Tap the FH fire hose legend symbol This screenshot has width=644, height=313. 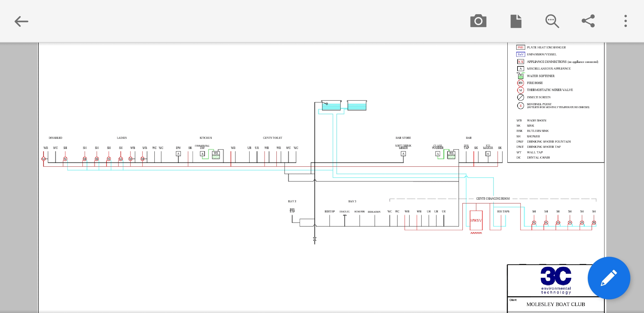coord(521,83)
